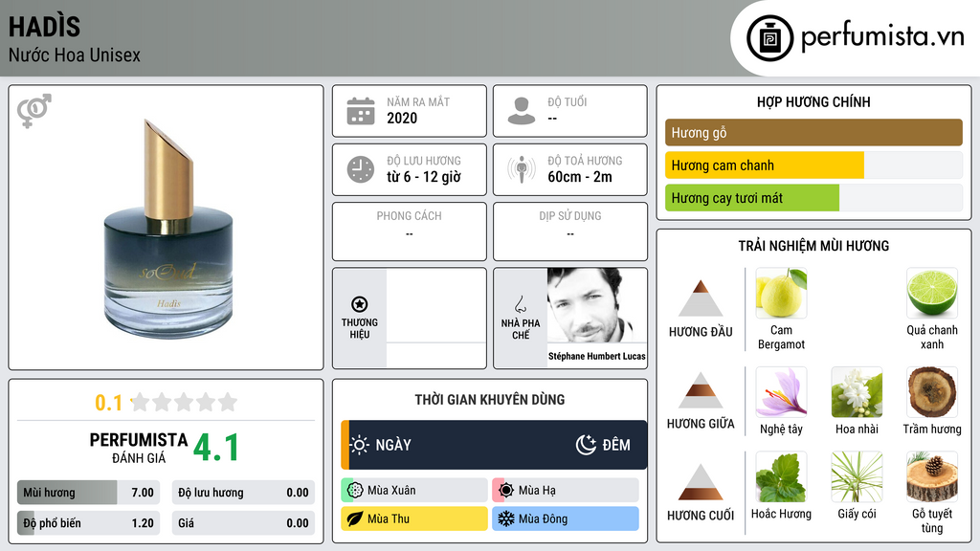Select the Giấy cói papyrus image
The image size is (980, 551).
tap(857, 477)
